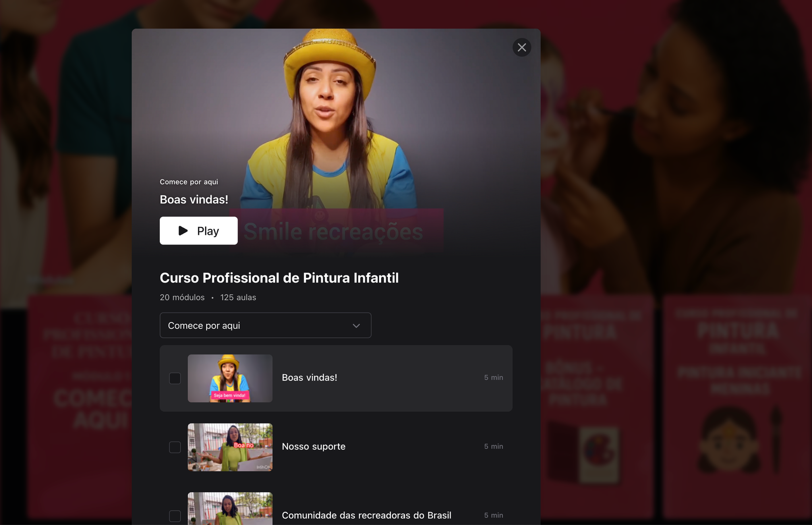Open the "Boas vindas!" lesson thumbnail

click(230, 378)
